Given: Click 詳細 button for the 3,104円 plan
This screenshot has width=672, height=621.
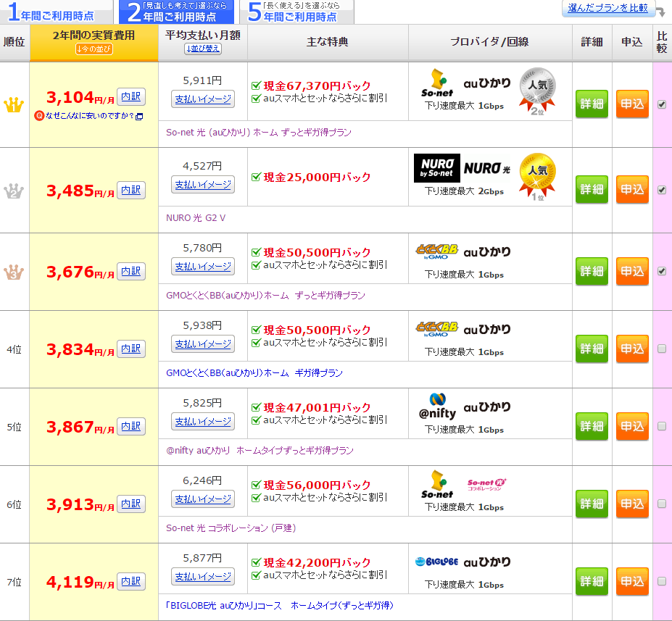Looking at the screenshot, I should tap(592, 104).
